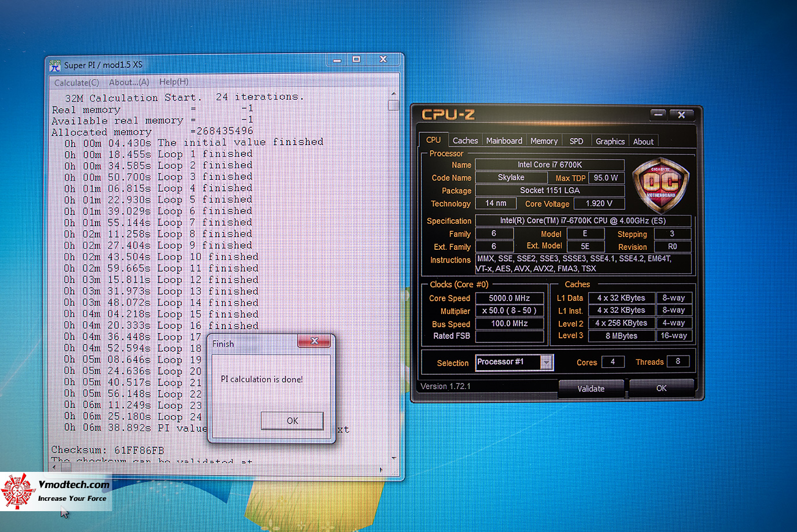Click the Name field showing Intel Core i7 6700K
Screen dimensions: 797x532
[549, 165]
